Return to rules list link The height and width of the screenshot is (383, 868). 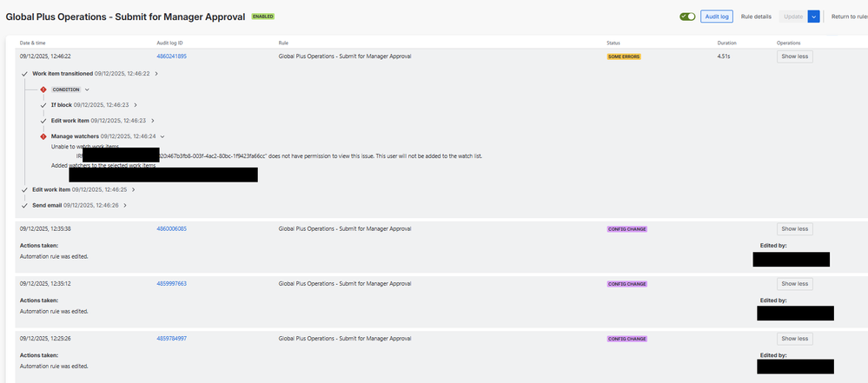point(849,17)
